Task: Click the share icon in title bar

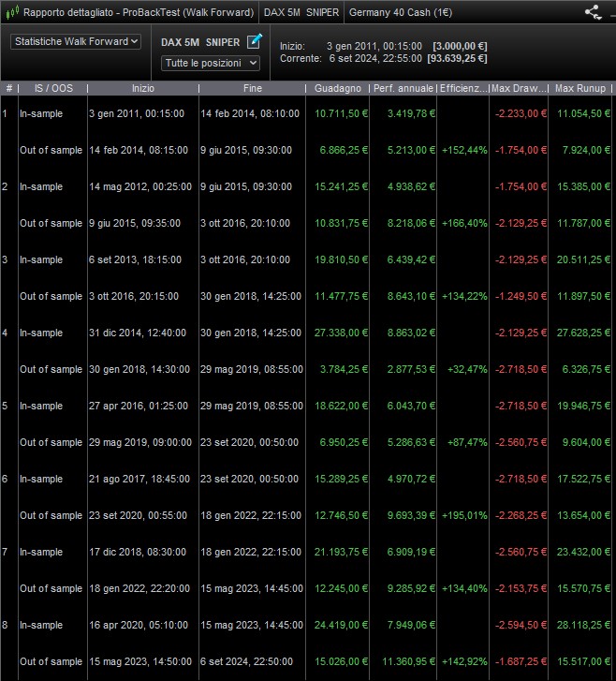Action: (x=593, y=12)
